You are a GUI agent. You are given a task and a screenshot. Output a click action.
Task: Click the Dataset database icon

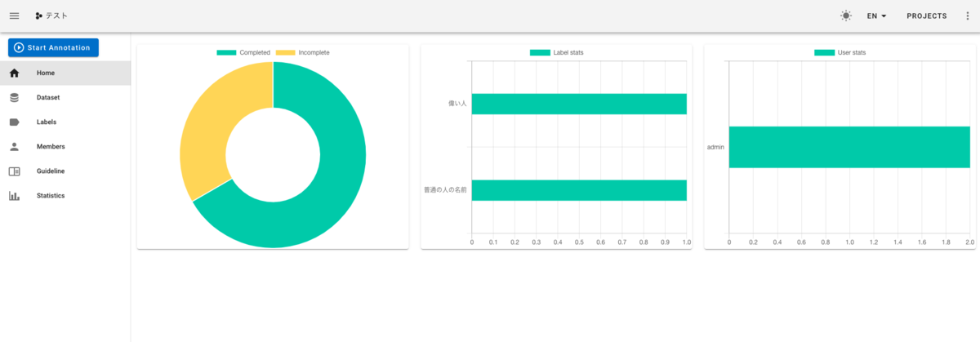point(14,97)
